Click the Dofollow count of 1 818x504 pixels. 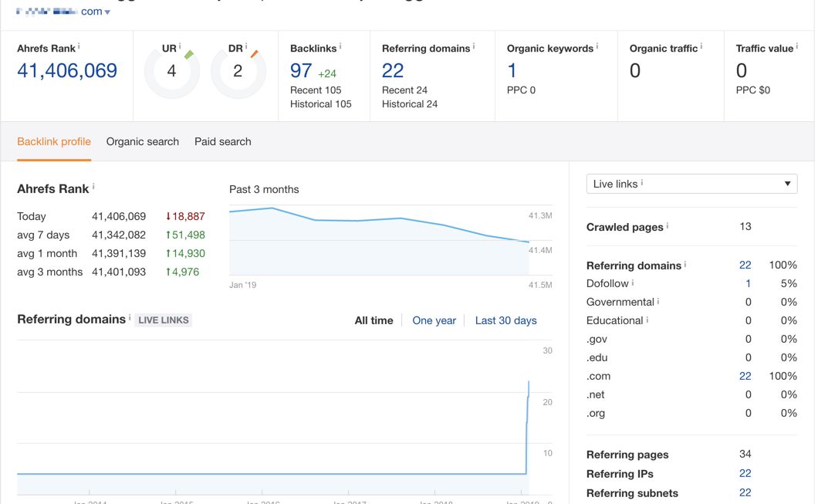point(748,283)
